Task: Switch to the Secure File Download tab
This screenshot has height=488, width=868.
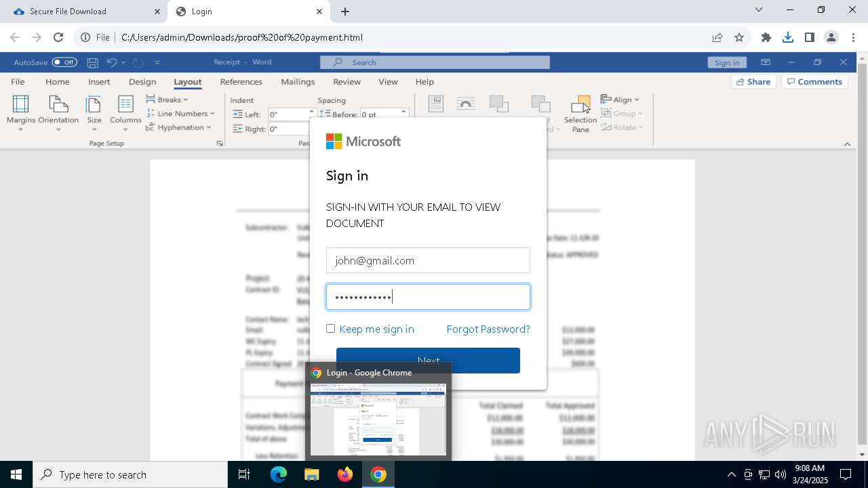Action: click(83, 12)
